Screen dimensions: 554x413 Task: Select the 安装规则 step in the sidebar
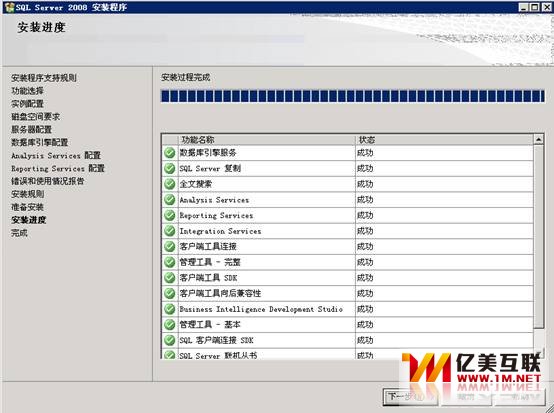tap(27, 194)
